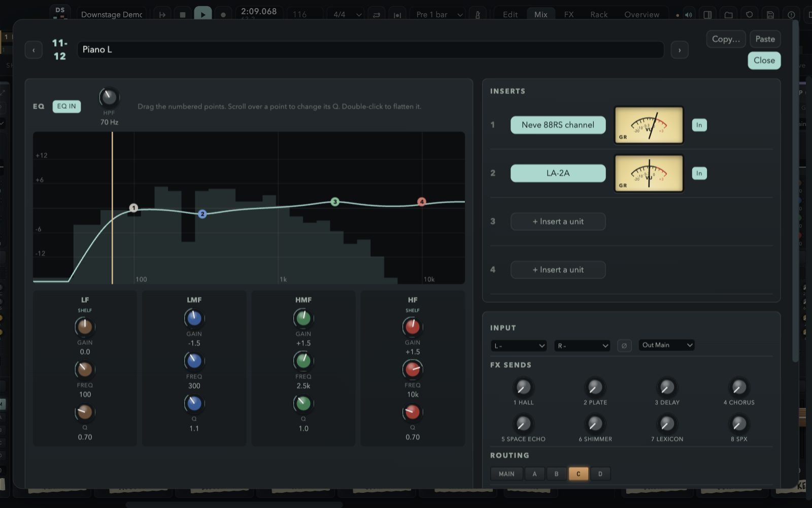Click the save disk icon in the top toolbar
The height and width of the screenshot is (508, 812).
click(770, 15)
